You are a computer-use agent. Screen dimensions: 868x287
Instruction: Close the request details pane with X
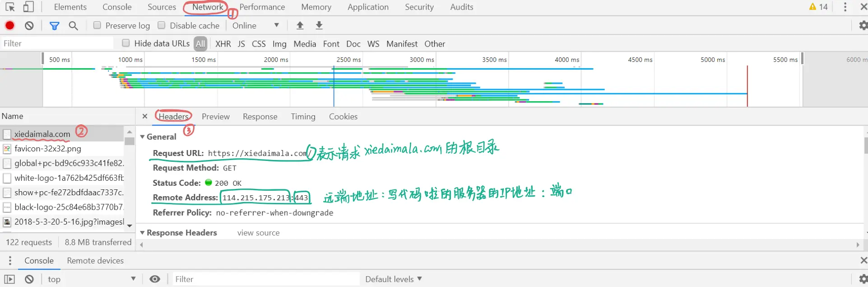coord(145,116)
